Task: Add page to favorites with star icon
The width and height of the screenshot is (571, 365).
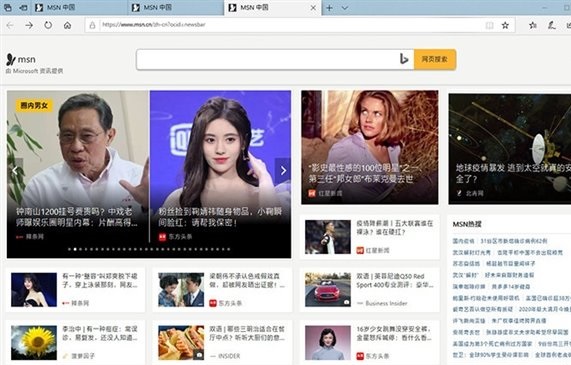Action: (505, 25)
